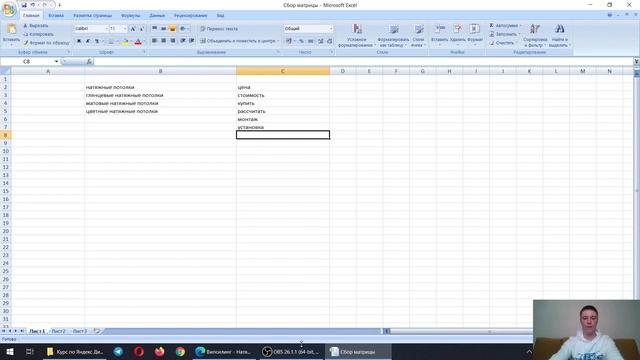Switch to Разметка страницы ribbon tab
This screenshot has width=640, height=360.
point(93,16)
